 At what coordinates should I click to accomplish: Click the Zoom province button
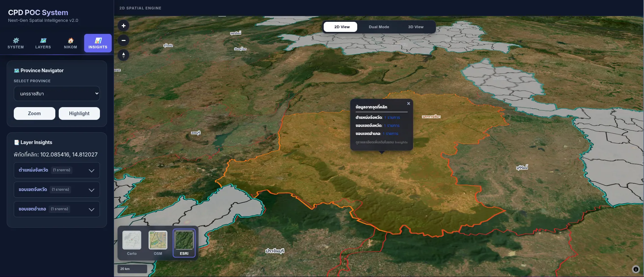click(x=35, y=113)
